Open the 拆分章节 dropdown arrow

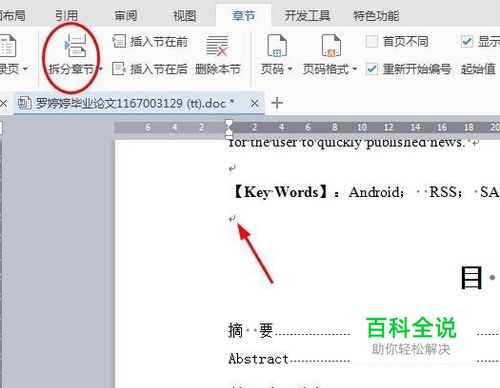(100, 69)
